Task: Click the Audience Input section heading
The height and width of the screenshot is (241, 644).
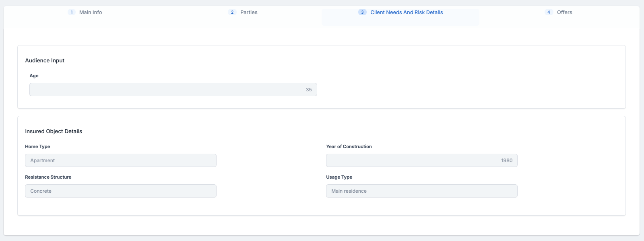Action: pyautogui.click(x=45, y=61)
